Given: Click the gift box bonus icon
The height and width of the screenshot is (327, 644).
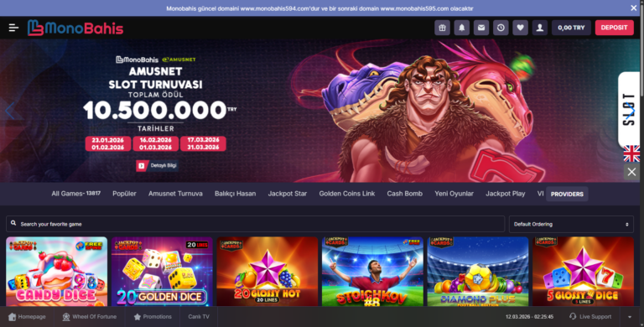Looking at the screenshot, I should (x=443, y=28).
